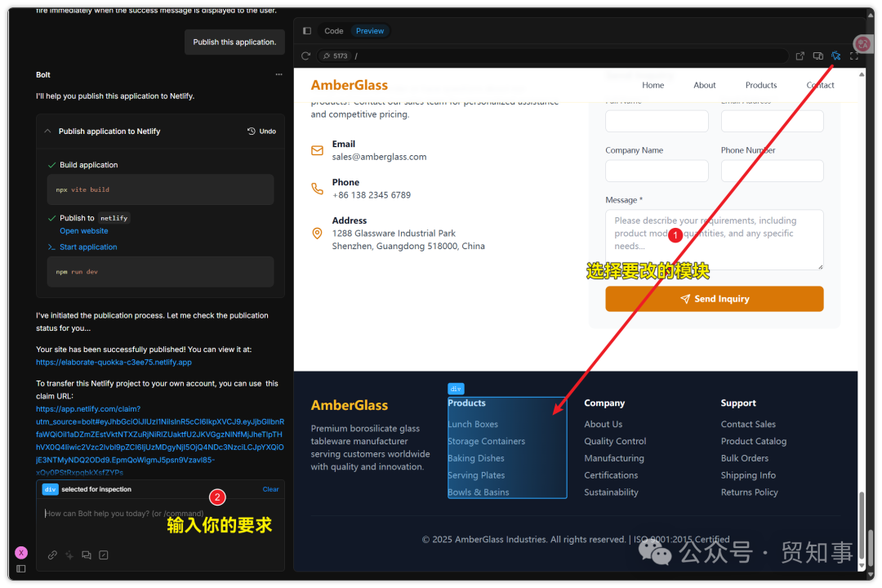Open the Contact Sales footer link
This screenshot has width=882, height=588.
tap(748, 425)
